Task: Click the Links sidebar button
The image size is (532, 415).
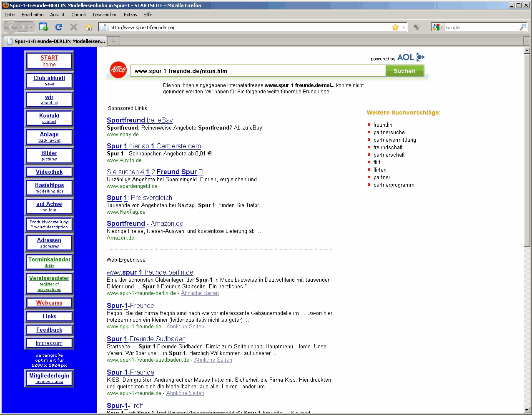Action: pyautogui.click(x=49, y=316)
